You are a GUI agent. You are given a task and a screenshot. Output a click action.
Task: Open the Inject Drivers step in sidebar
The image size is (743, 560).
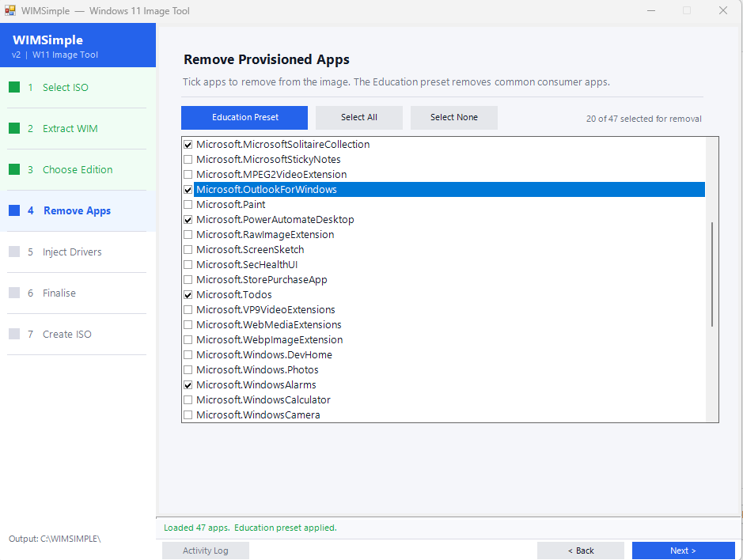[72, 252]
